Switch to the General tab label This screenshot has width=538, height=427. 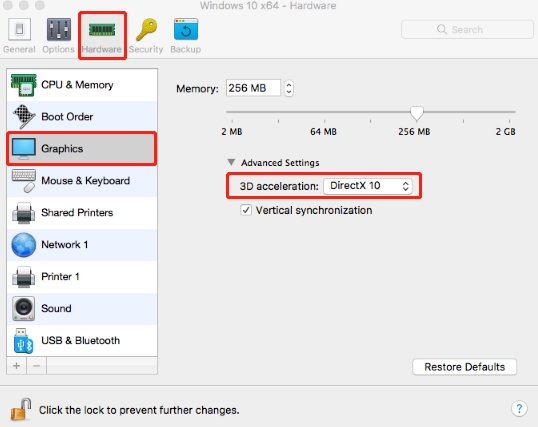[x=19, y=49]
